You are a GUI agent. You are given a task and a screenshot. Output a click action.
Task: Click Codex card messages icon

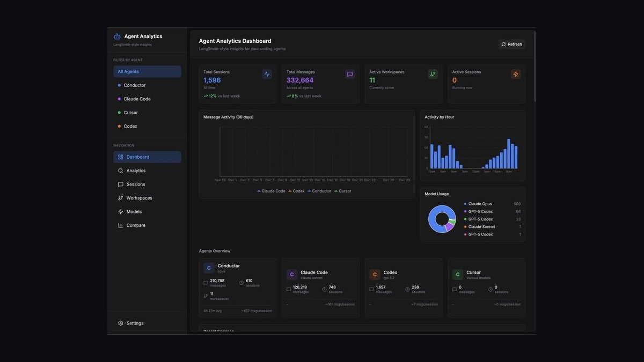tap(371, 289)
